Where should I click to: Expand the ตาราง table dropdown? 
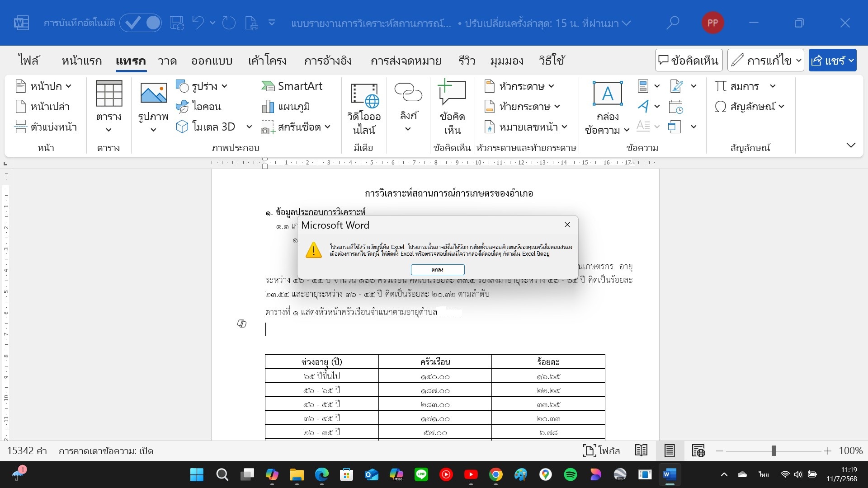click(108, 130)
